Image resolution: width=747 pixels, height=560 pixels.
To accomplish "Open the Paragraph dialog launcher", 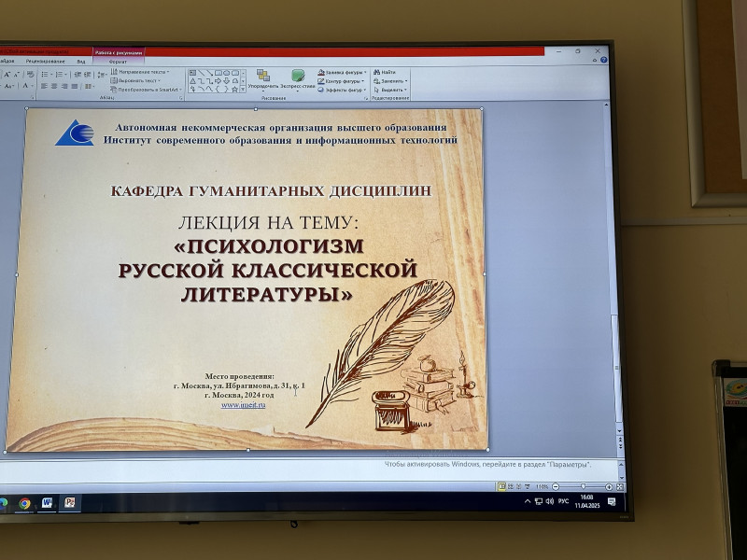I will (181, 98).
